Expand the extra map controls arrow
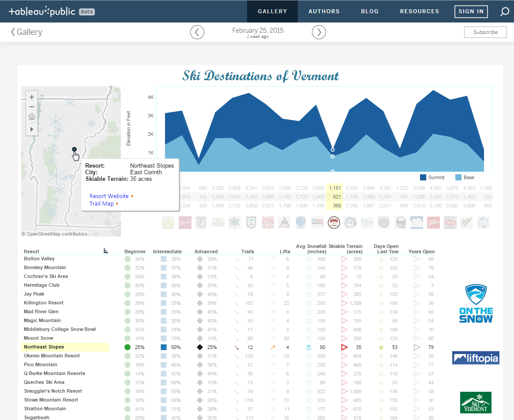 31,129
